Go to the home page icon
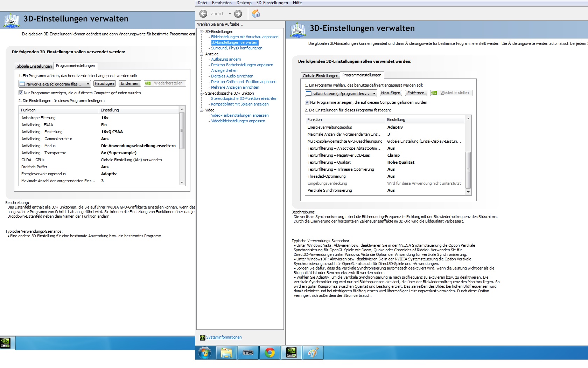The height and width of the screenshot is (368, 588). [x=256, y=14]
